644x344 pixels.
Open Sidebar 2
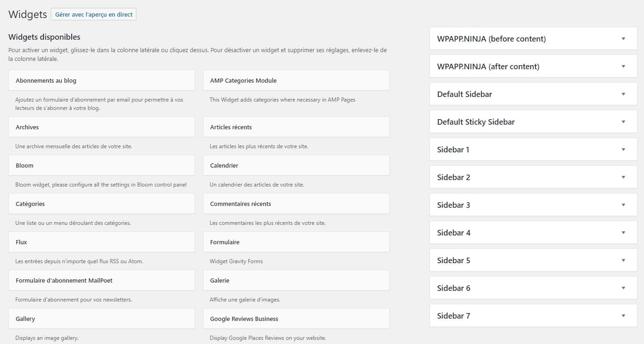(x=533, y=177)
